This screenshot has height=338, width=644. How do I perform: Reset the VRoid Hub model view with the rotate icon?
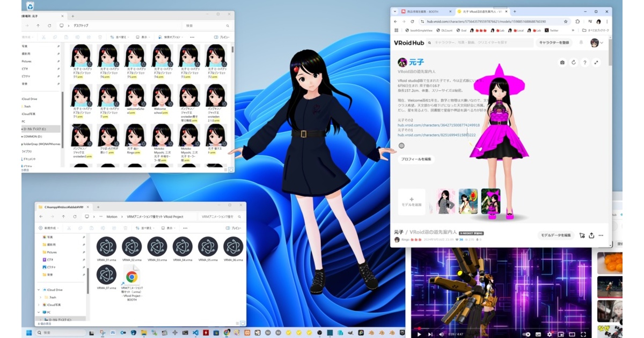[574, 62]
